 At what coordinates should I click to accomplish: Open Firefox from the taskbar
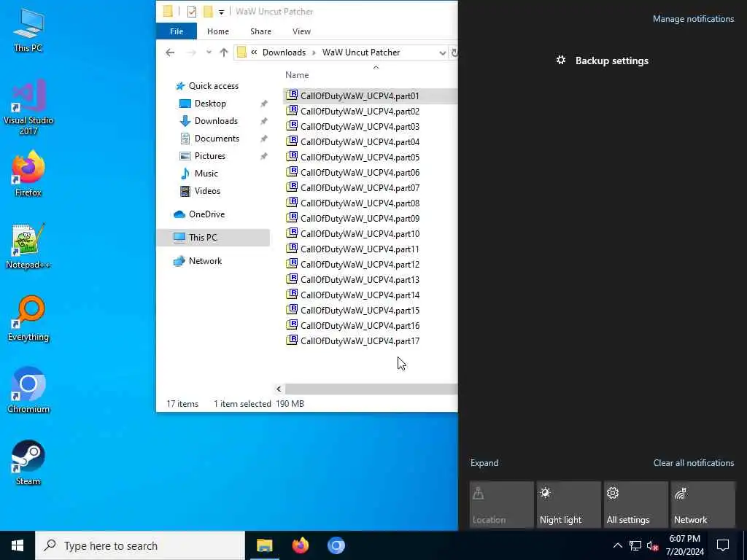[300, 545]
